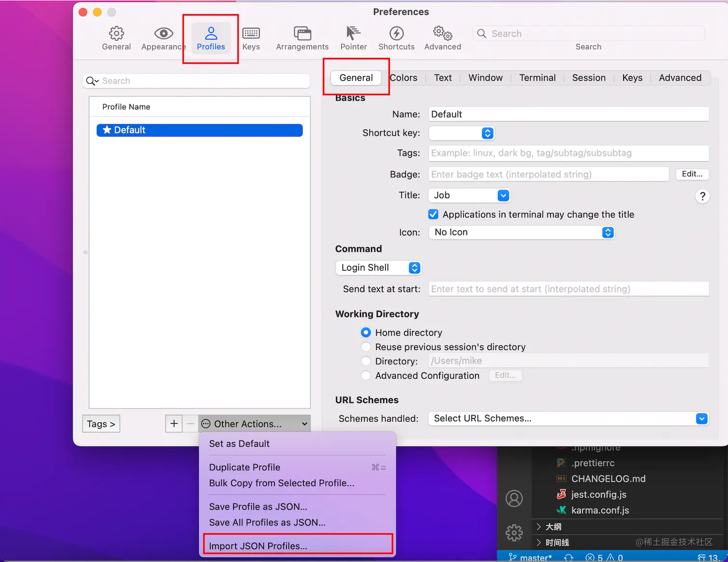Open the Shortcuts preferences pane
728x562 pixels.
tap(396, 38)
